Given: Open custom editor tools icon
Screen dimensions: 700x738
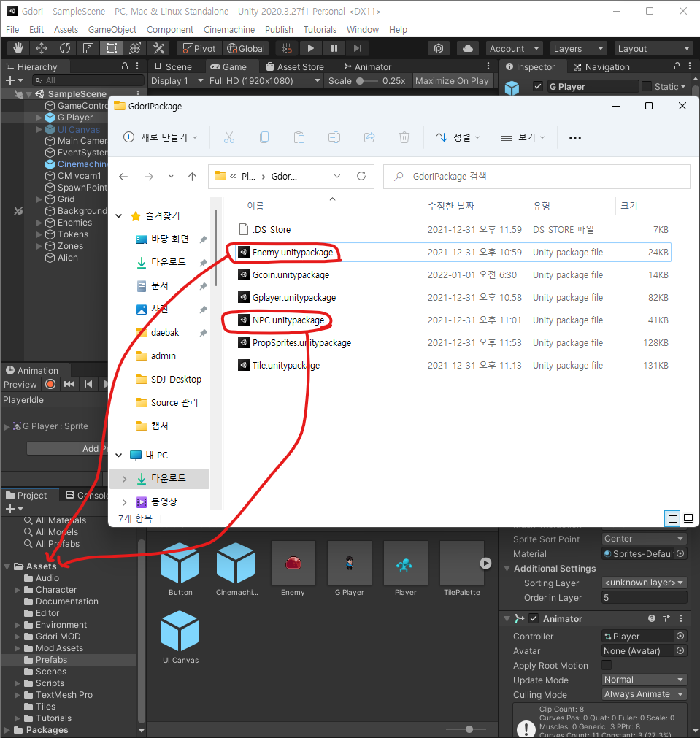Looking at the screenshot, I should pos(158,48).
